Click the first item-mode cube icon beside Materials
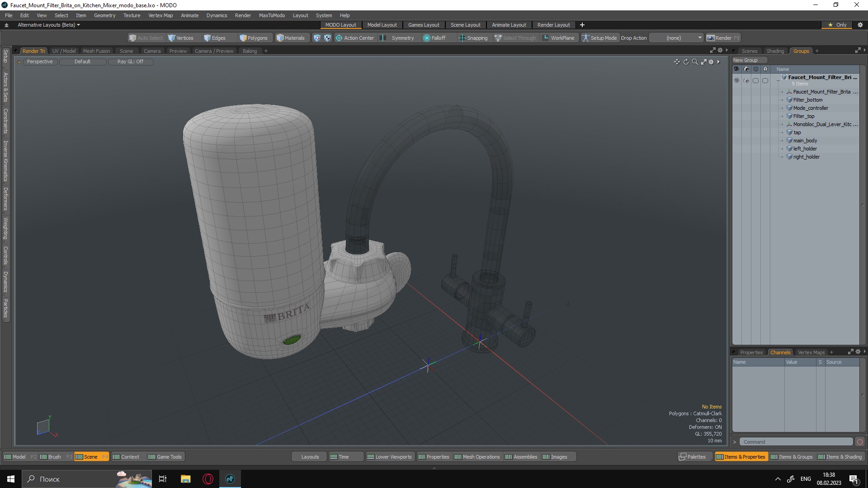The width and height of the screenshot is (868, 488). pyautogui.click(x=317, y=38)
